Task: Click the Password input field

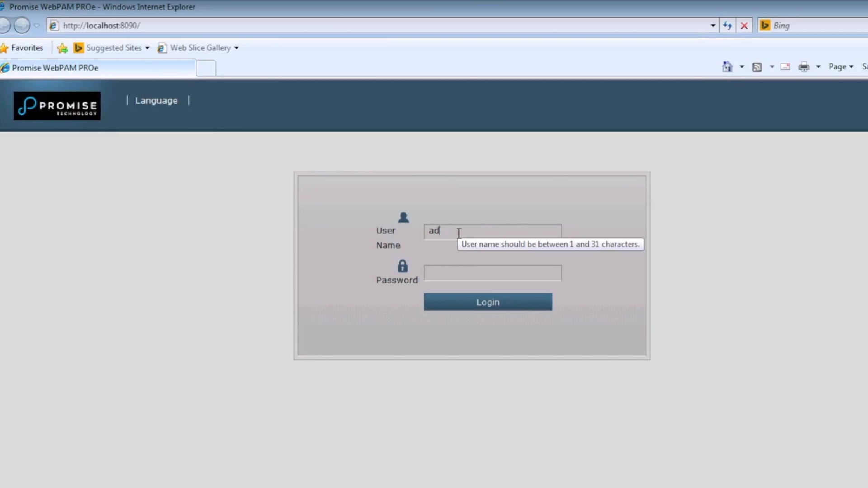Action: pos(492,272)
